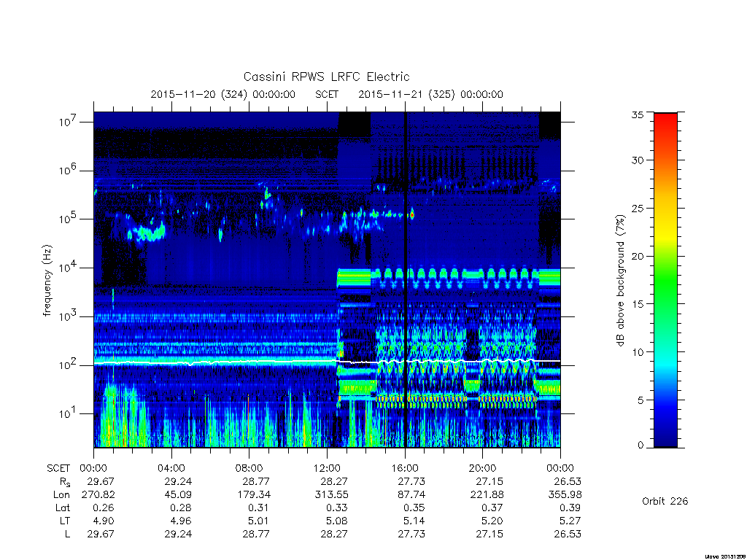Click the Rs value 27.73
This screenshot has height=560, width=747.
[411, 481]
